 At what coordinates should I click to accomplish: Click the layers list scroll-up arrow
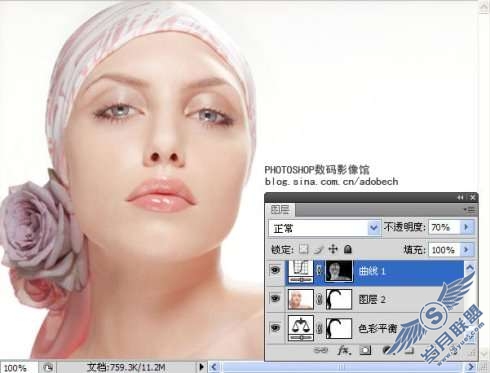click(x=470, y=268)
